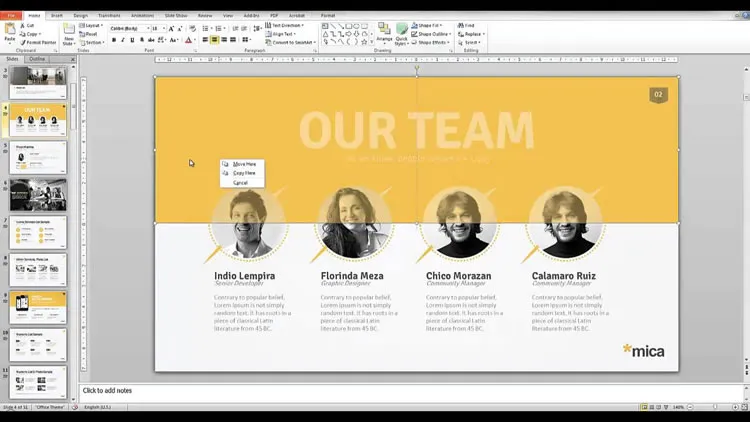Open the Calibri (Body) font name combo box
The height and width of the screenshot is (422, 750).
click(x=129, y=29)
